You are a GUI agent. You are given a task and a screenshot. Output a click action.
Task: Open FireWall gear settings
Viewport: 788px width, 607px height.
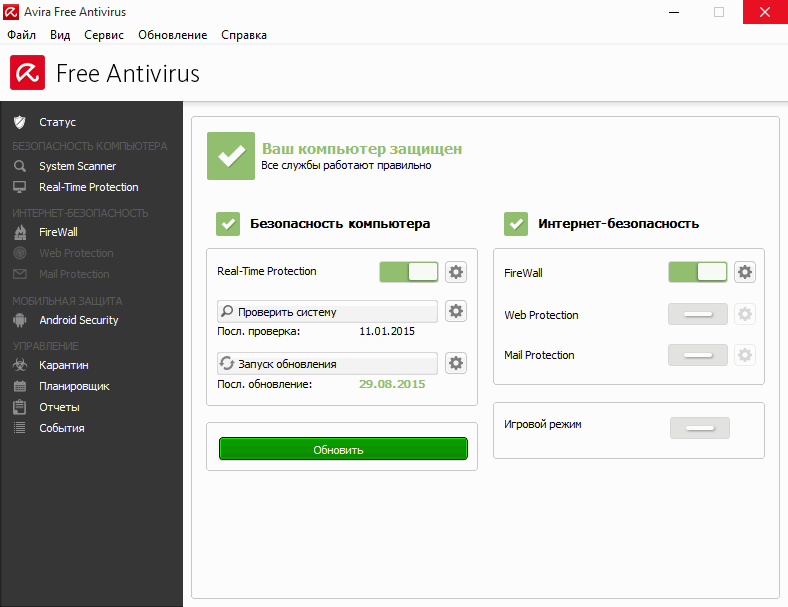coord(745,272)
